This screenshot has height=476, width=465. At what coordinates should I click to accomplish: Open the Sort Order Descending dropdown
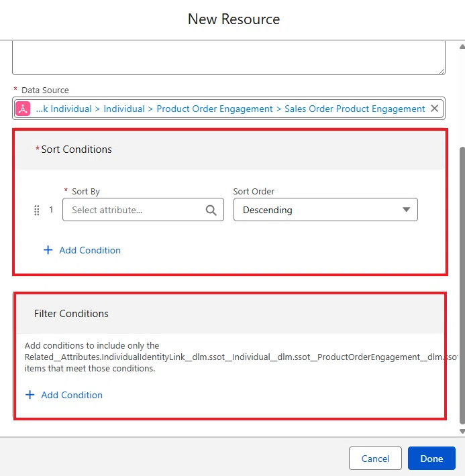point(325,210)
